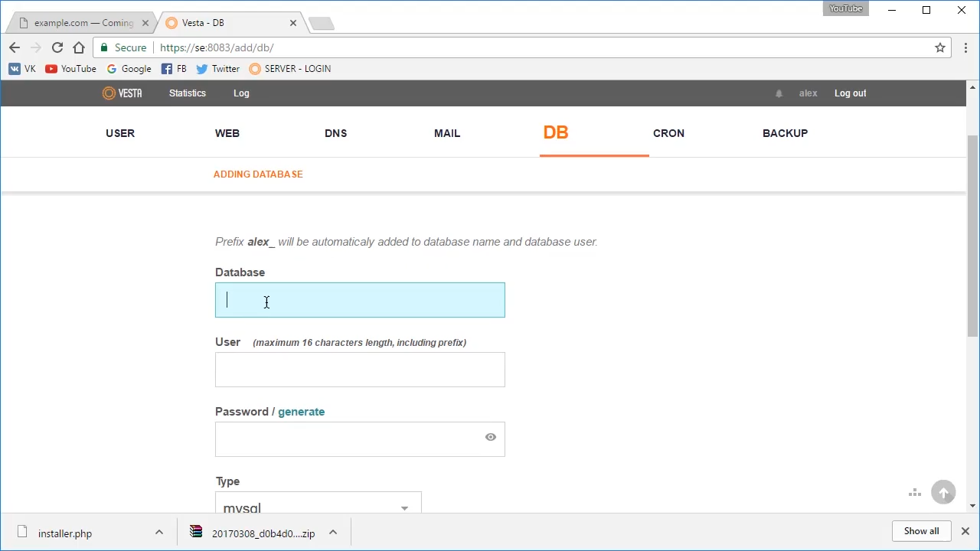Click the notification bell icon
Image resolution: width=980 pixels, height=551 pixels.
coord(779,93)
